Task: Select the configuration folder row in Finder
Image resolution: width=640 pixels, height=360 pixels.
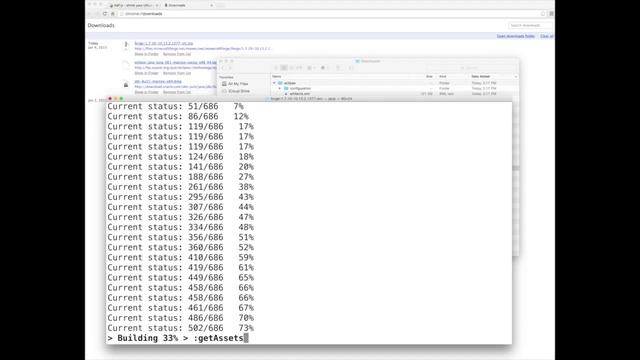Action: 394,89
